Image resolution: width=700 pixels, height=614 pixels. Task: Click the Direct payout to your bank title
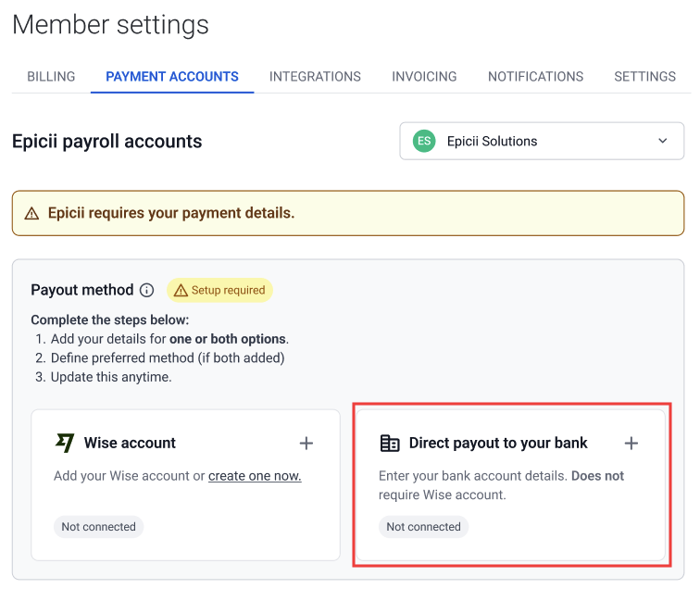[498, 443]
